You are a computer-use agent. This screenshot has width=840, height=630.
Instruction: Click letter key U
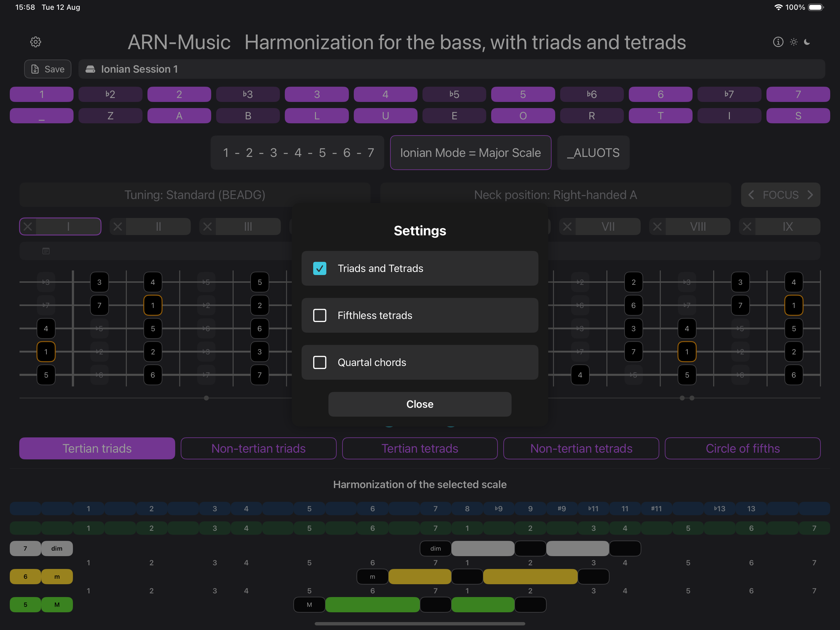(386, 116)
